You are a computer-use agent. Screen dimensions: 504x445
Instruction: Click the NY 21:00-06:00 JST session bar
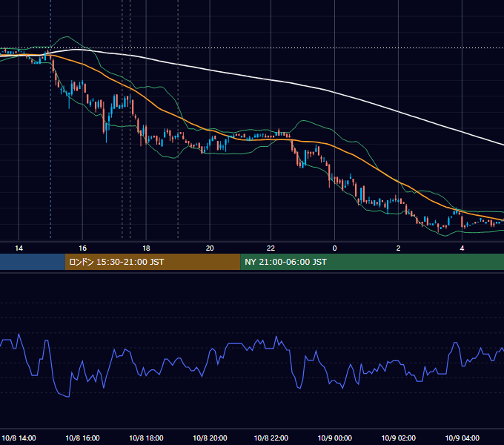(x=372, y=262)
